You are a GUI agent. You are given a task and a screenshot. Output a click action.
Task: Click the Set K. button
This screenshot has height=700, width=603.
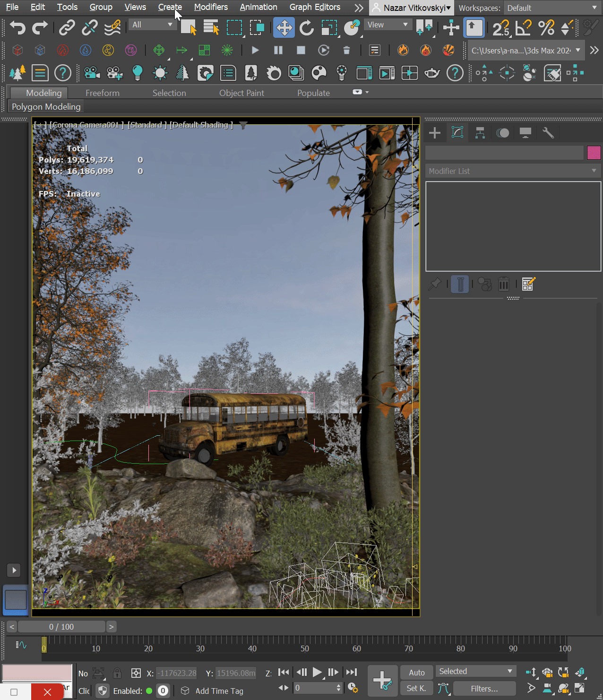click(417, 689)
